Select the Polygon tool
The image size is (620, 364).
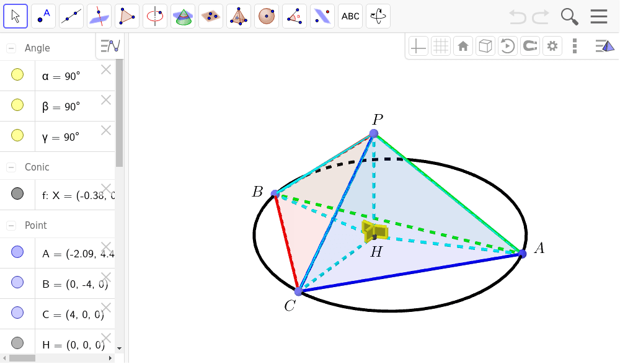[127, 16]
